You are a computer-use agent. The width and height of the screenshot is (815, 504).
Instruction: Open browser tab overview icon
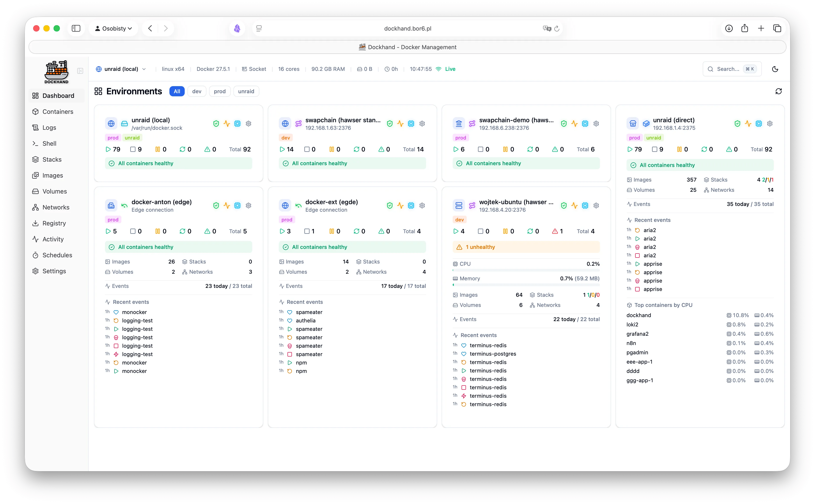(x=777, y=28)
